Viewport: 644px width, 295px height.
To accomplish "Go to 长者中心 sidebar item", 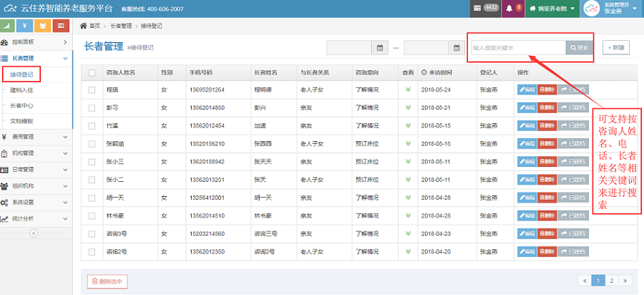I will coord(21,106).
